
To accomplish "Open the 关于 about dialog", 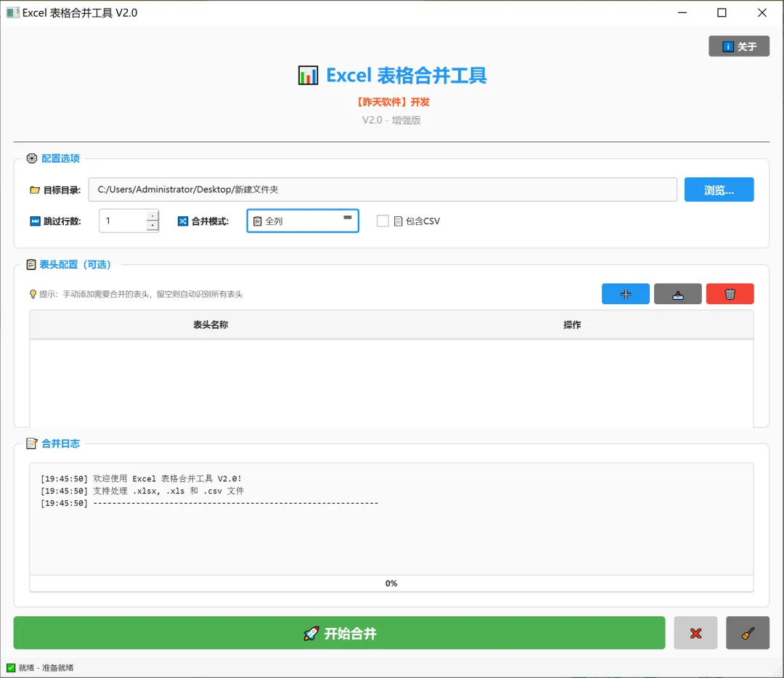I will pos(738,46).
